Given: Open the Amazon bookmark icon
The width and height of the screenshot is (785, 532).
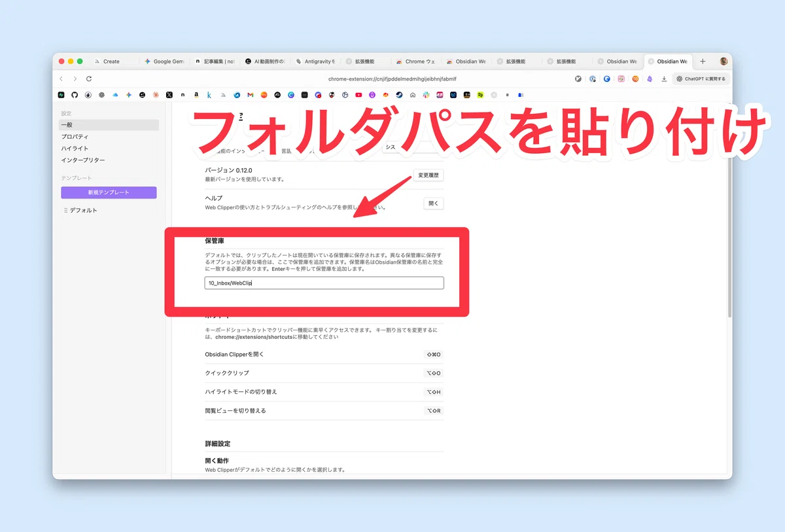Looking at the screenshot, I should coord(196,95).
